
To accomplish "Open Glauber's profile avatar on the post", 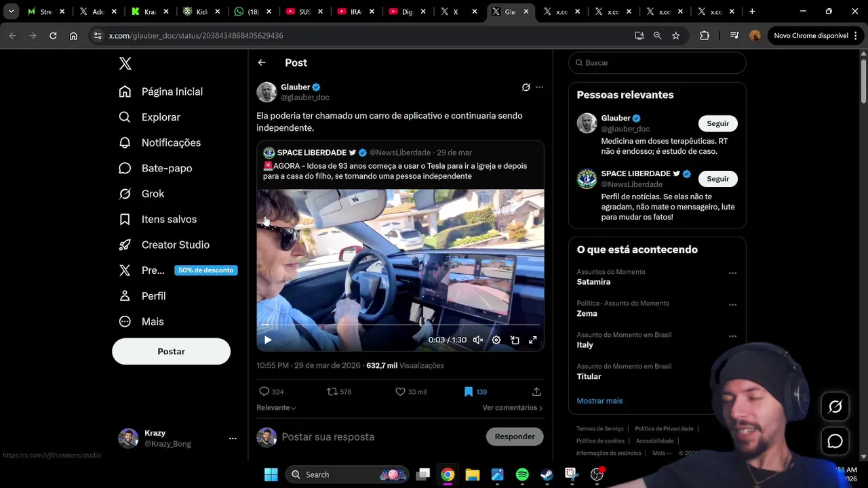I will coord(267,92).
